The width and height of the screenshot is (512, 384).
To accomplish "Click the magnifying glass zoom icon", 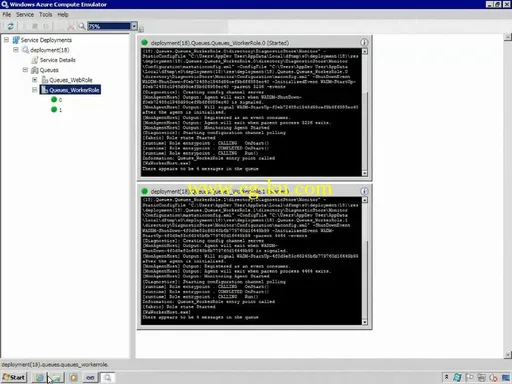I will point(81,26).
